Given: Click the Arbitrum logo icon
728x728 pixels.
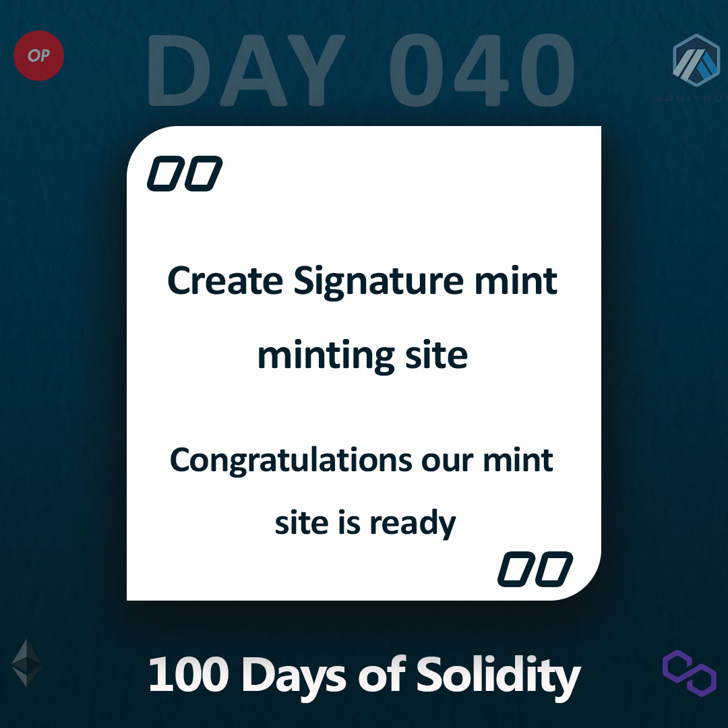Looking at the screenshot, I should point(696,59).
